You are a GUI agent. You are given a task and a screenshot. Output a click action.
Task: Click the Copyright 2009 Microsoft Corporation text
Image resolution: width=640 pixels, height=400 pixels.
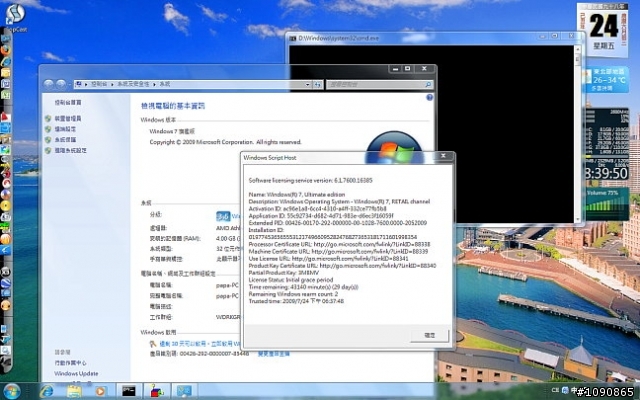pyautogui.click(x=225, y=142)
